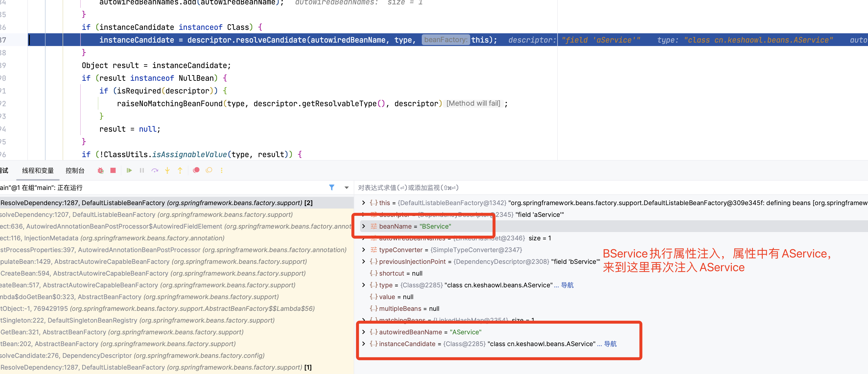Open the thread selector dropdown arrow
Viewport: 868px width, 374px height.
(x=346, y=188)
